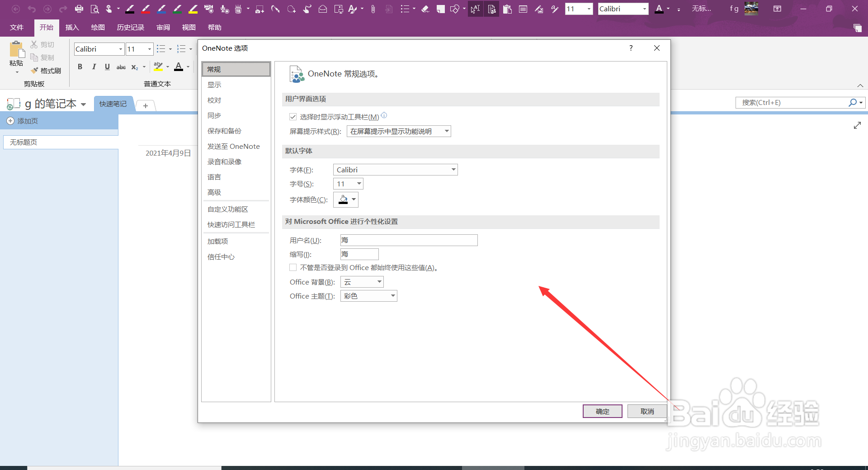Click the email page envelope icon
868x470 pixels.
click(323, 9)
